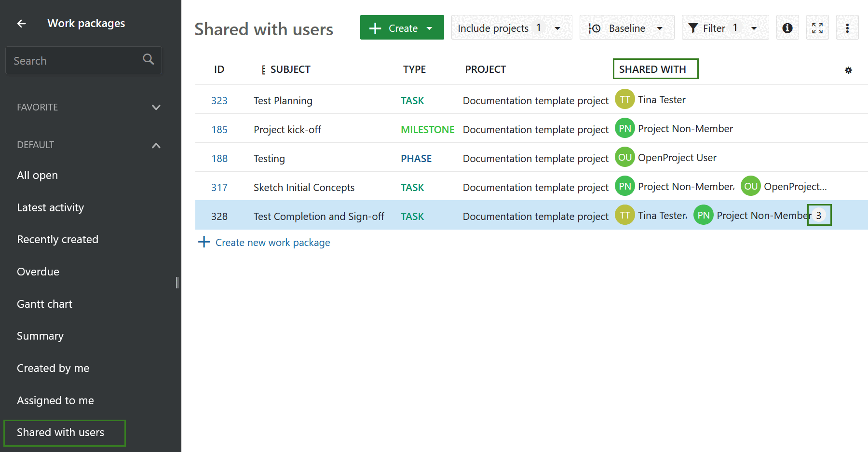Image resolution: width=868 pixels, height=452 pixels.
Task: Activate full screen mode
Action: pyautogui.click(x=817, y=27)
